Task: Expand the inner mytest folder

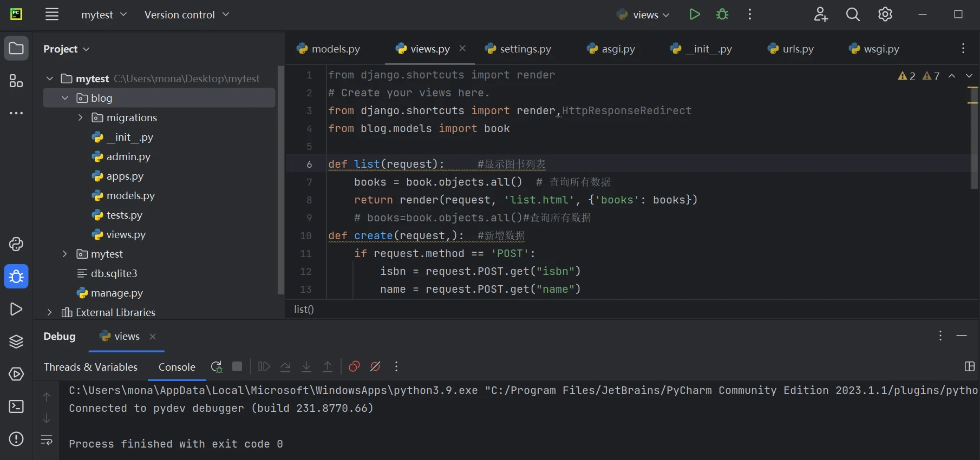Action: pyautogui.click(x=65, y=254)
